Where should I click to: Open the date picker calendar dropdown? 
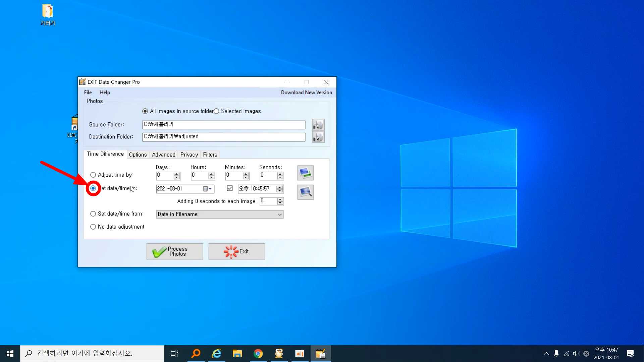tap(207, 189)
